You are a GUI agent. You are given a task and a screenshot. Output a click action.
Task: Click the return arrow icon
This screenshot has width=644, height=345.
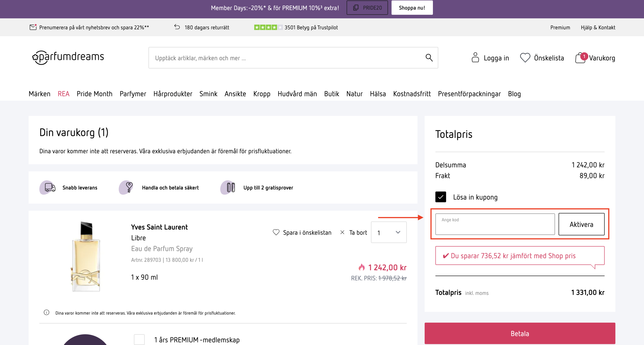177,27
